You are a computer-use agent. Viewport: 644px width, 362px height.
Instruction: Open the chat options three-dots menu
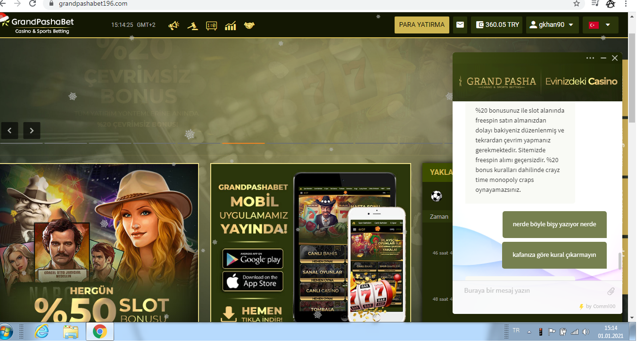click(x=590, y=58)
